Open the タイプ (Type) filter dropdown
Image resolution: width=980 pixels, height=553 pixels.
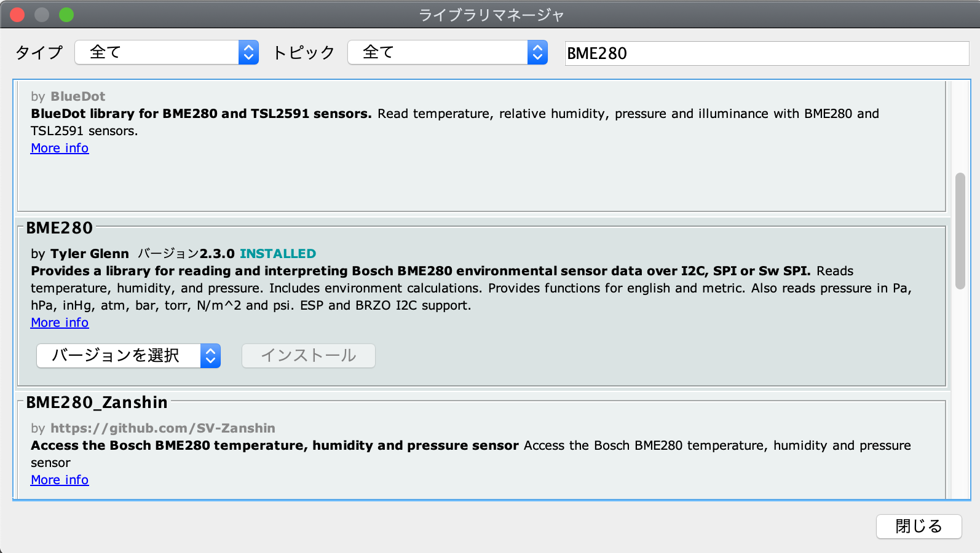(x=166, y=53)
